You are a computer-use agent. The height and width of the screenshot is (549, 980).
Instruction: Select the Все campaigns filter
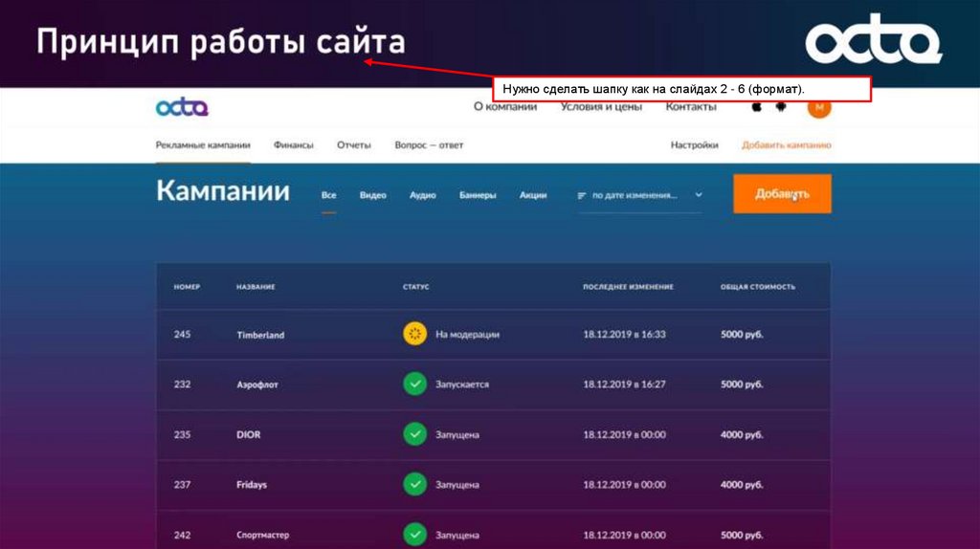(x=329, y=195)
